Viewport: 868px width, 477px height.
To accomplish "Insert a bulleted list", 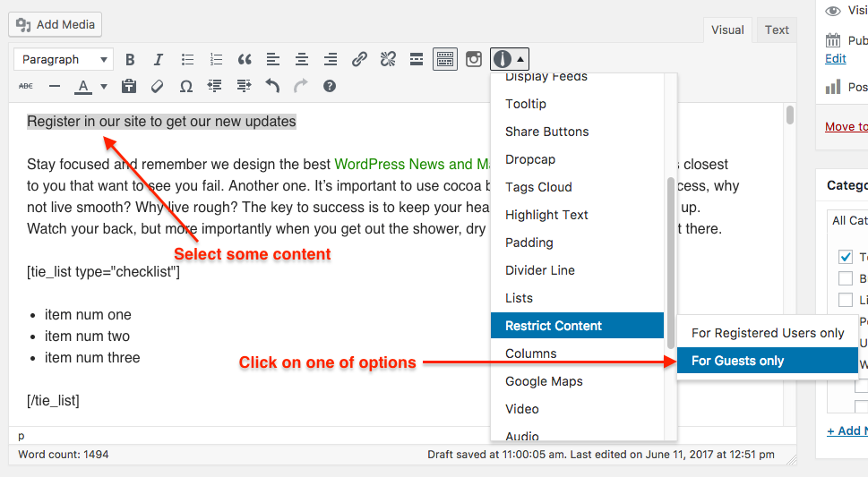I will [x=187, y=59].
